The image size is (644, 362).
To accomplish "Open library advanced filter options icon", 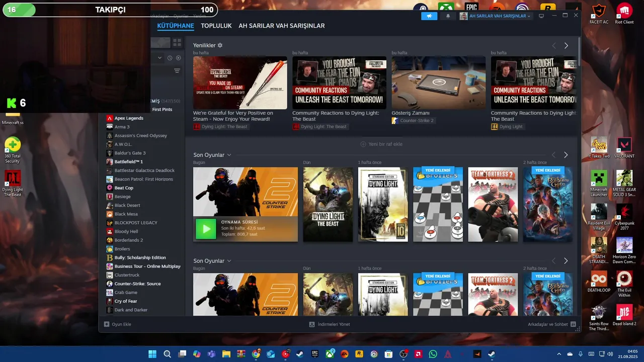I will click(177, 71).
